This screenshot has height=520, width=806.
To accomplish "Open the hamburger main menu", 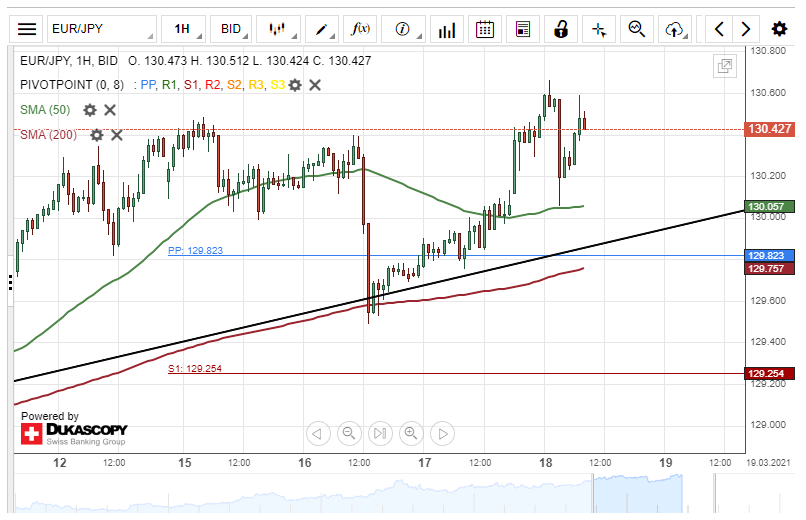I will [x=28, y=29].
